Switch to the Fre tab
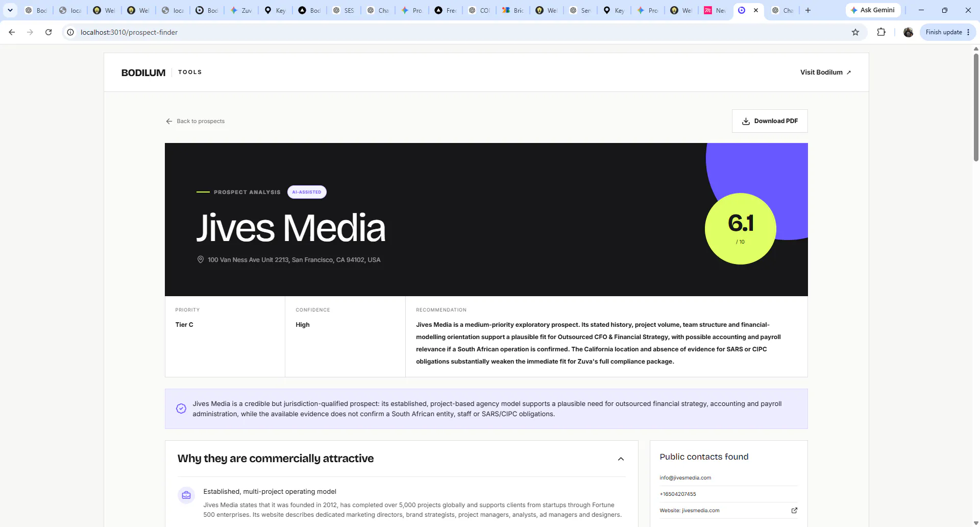Screen dimensions: 980x527 446,10
